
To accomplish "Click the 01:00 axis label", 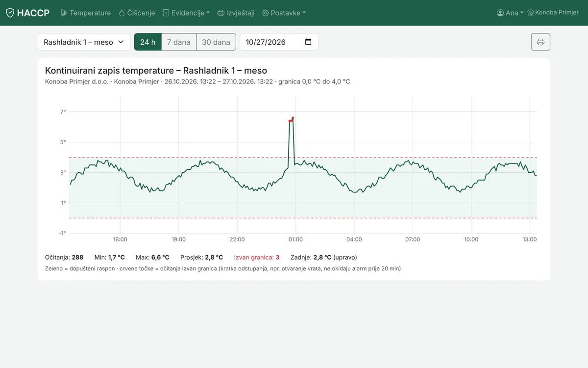I will (295, 239).
